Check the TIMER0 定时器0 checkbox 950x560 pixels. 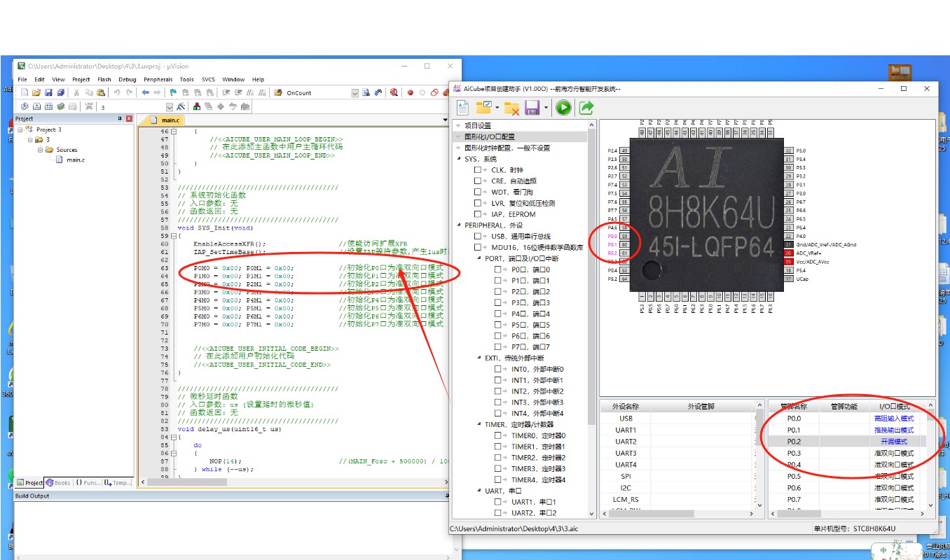[497, 435]
